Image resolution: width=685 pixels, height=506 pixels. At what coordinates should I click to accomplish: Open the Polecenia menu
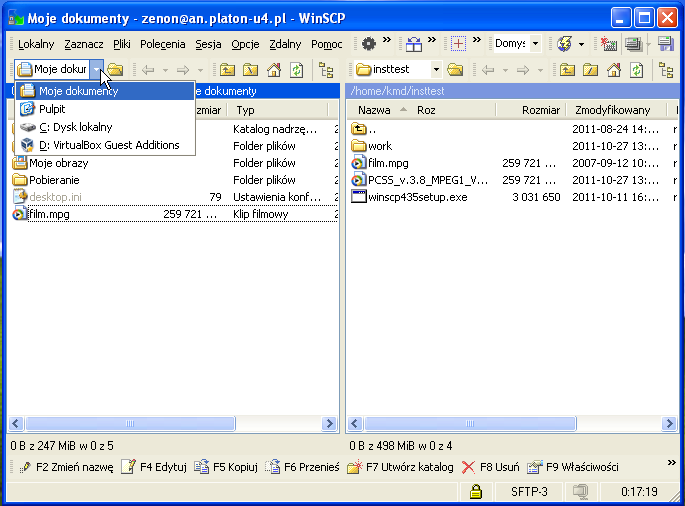163,44
